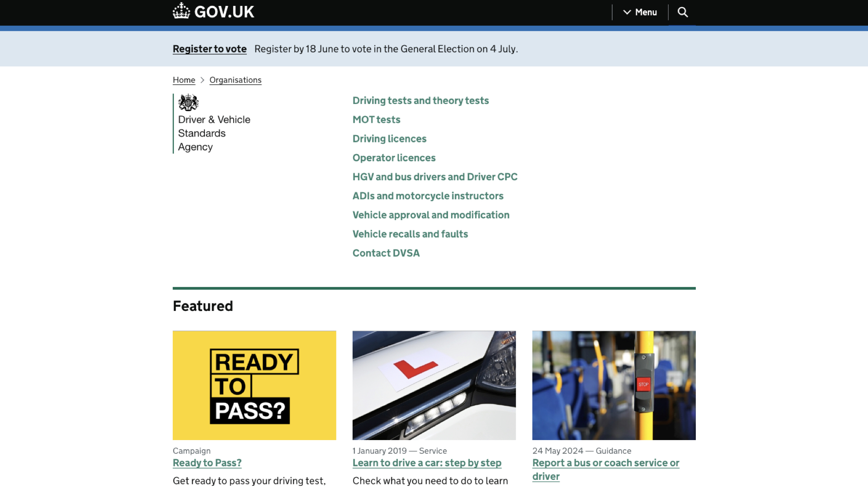
Task: Open Vehicle approval and modification
Action: pos(430,215)
